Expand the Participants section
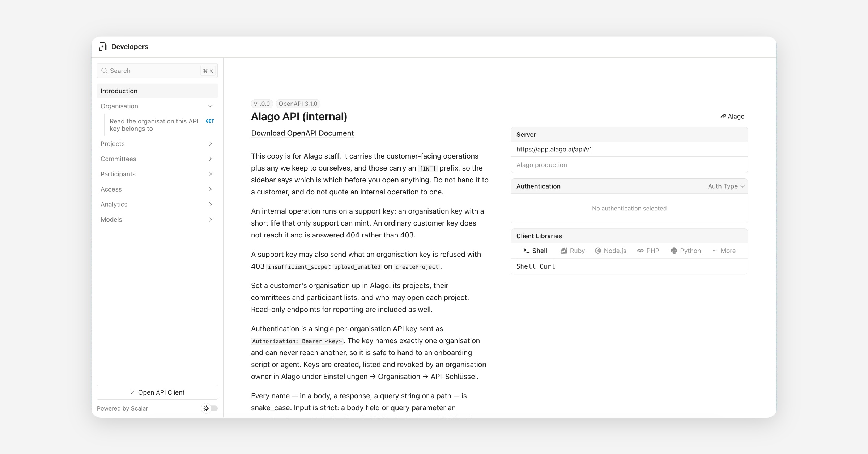The image size is (868, 454). pyautogui.click(x=157, y=174)
